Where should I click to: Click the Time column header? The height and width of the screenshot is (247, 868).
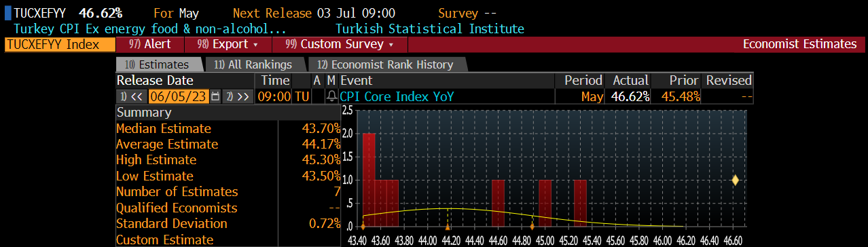point(276,80)
